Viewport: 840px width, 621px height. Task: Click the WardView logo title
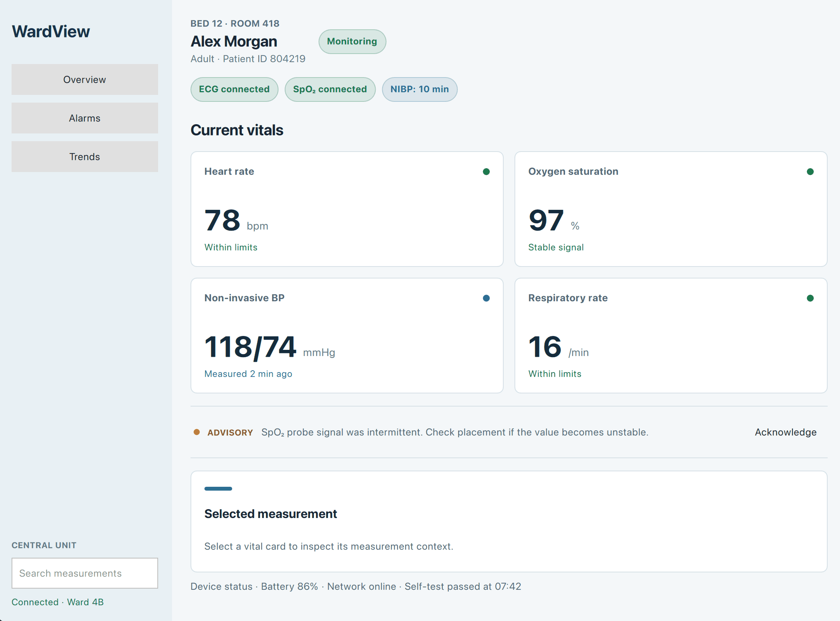51,32
